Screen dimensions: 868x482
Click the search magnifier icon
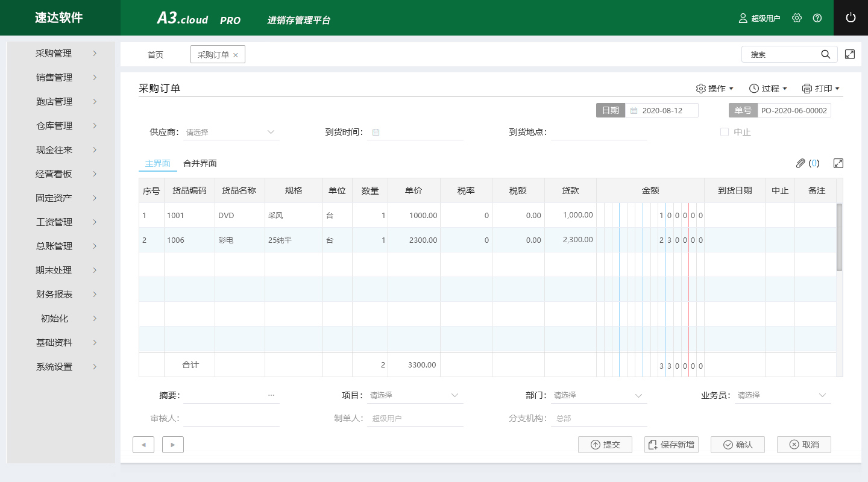point(826,54)
